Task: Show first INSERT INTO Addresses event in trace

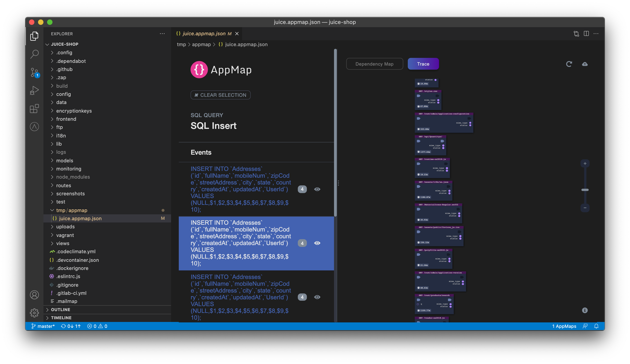Action: [317, 189]
